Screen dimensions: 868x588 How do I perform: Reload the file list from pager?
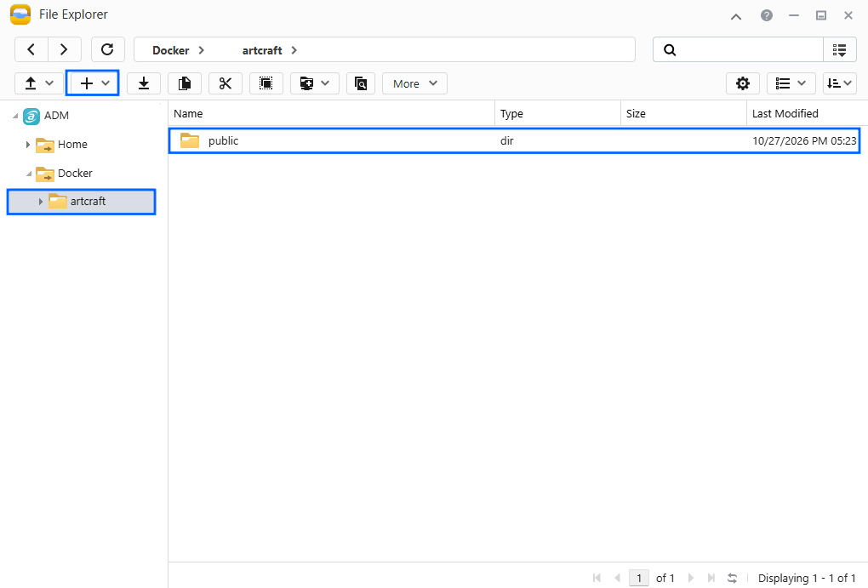733,578
